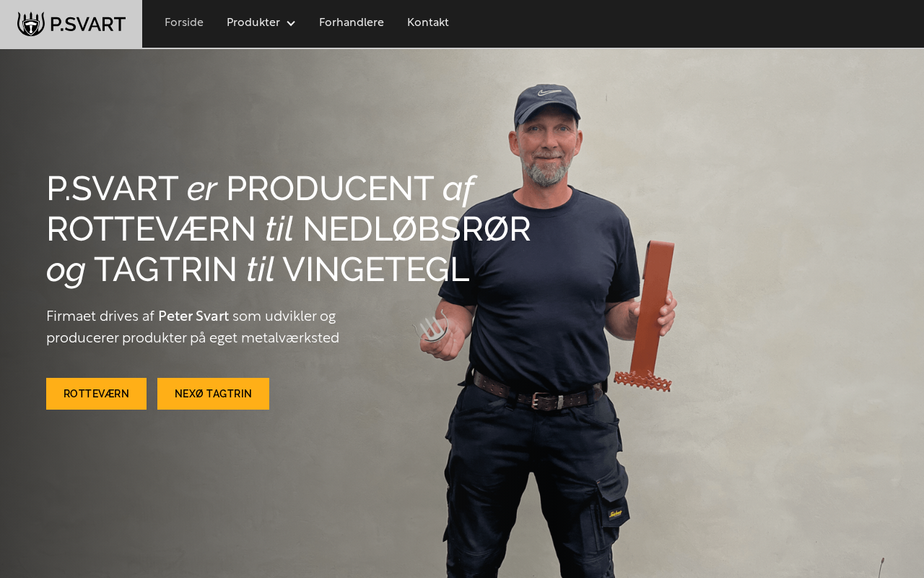The height and width of the screenshot is (578, 924).
Task: Select the bold name Peter Svart
Action: 193,316
